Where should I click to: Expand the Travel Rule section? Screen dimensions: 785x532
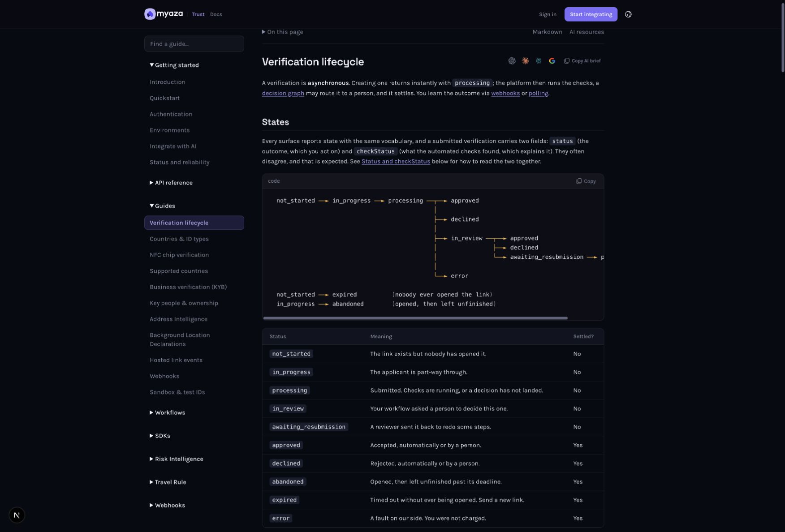click(168, 482)
